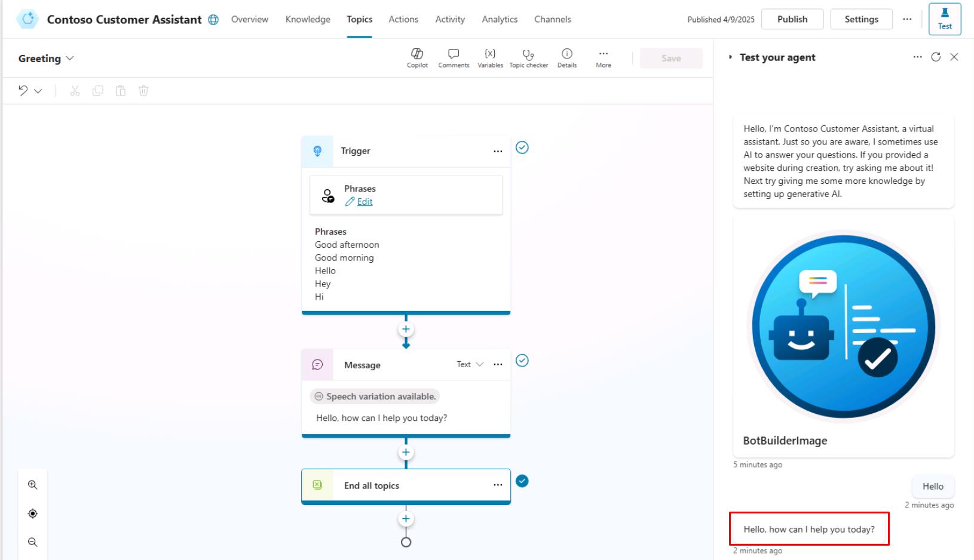
Task: Open the Variables panel icon
Action: pos(490,58)
